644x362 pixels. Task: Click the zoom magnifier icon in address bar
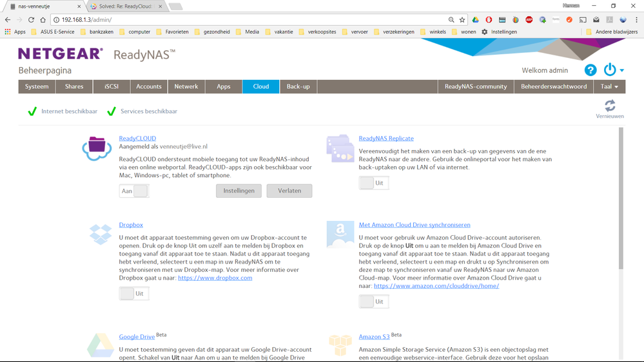(451, 20)
